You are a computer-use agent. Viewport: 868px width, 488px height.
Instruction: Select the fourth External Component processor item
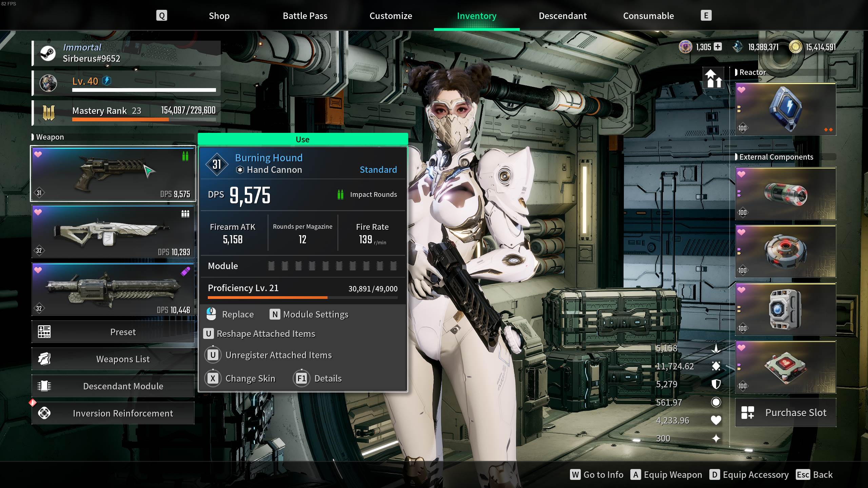pos(786,367)
